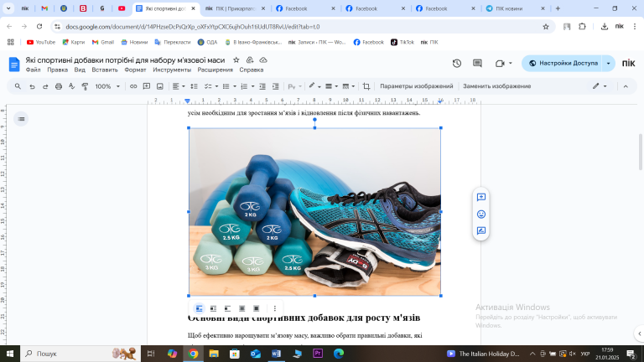Select the crop image tool
644x362 pixels.
pos(366,86)
